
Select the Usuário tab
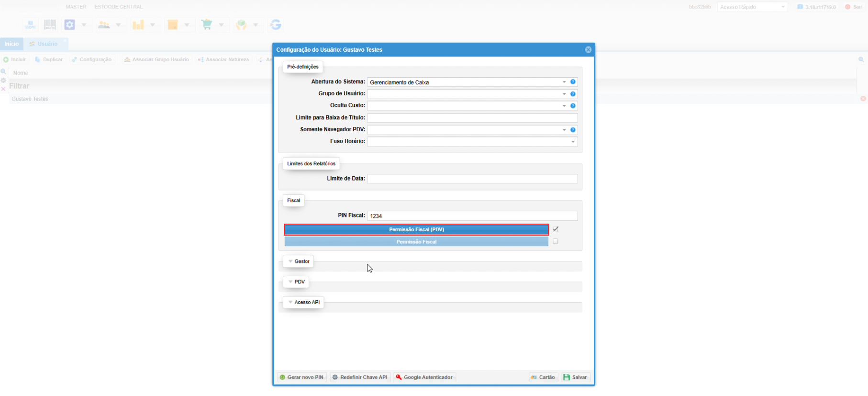coord(47,44)
